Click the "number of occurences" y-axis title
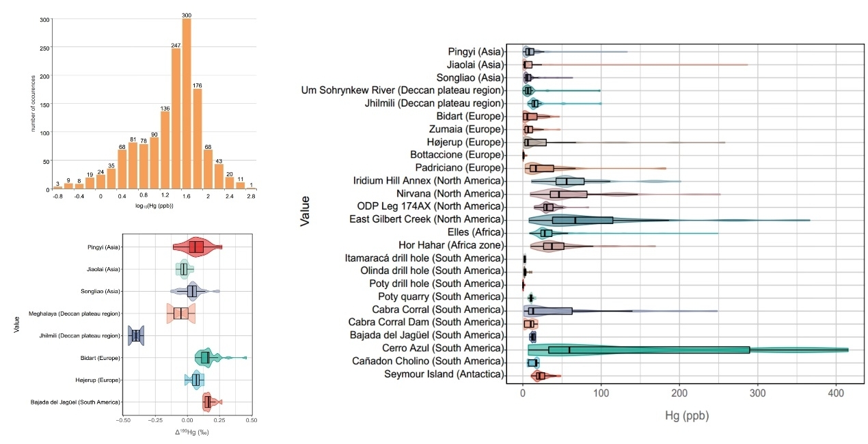Image resolution: width=868 pixels, height=444 pixels. (x=33, y=103)
